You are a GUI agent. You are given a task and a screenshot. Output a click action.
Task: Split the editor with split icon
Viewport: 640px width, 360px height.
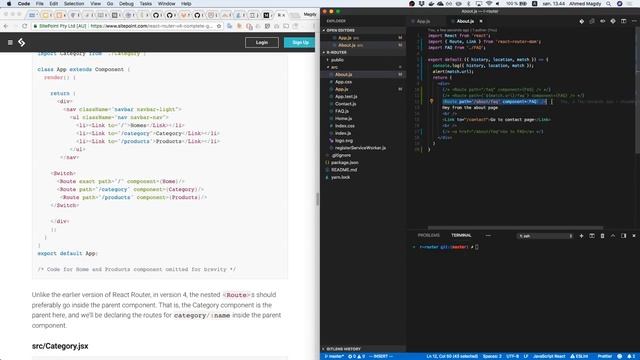(x=623, y=21)
